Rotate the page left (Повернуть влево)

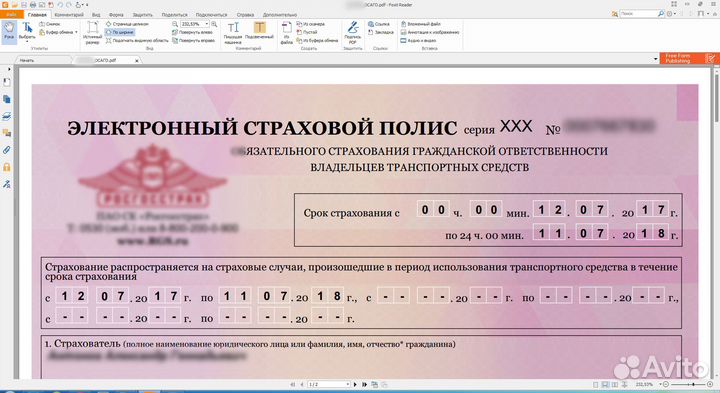(192, 32)
